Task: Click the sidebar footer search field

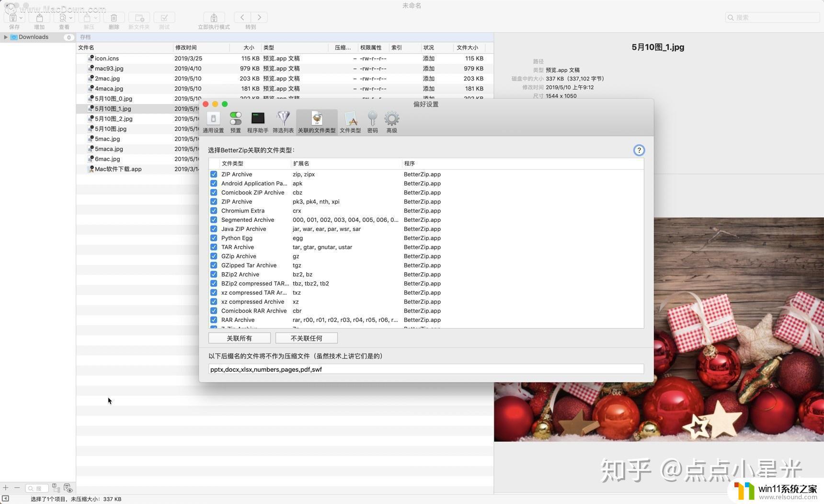Action: (37, 488)
